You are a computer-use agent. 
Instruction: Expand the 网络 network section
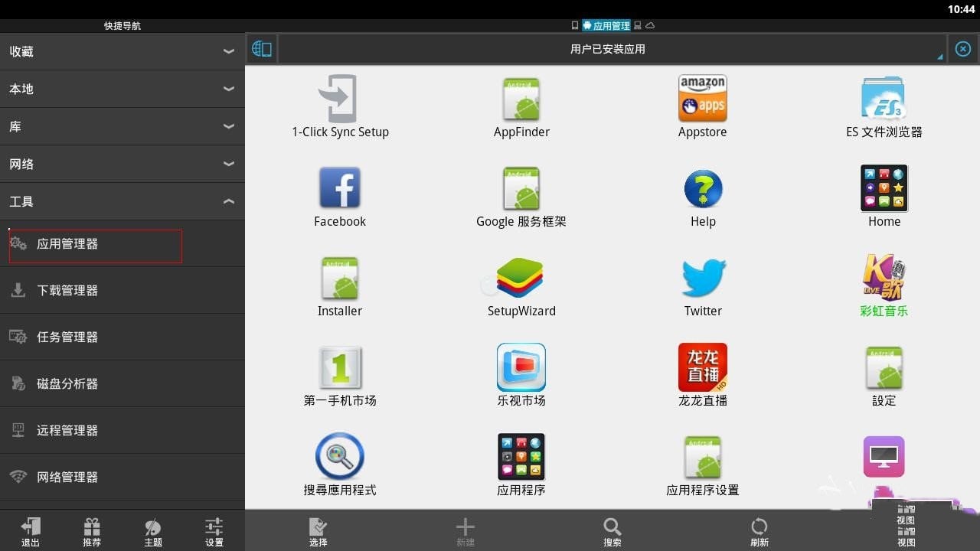pyautogui.click(x=122, y=164)
